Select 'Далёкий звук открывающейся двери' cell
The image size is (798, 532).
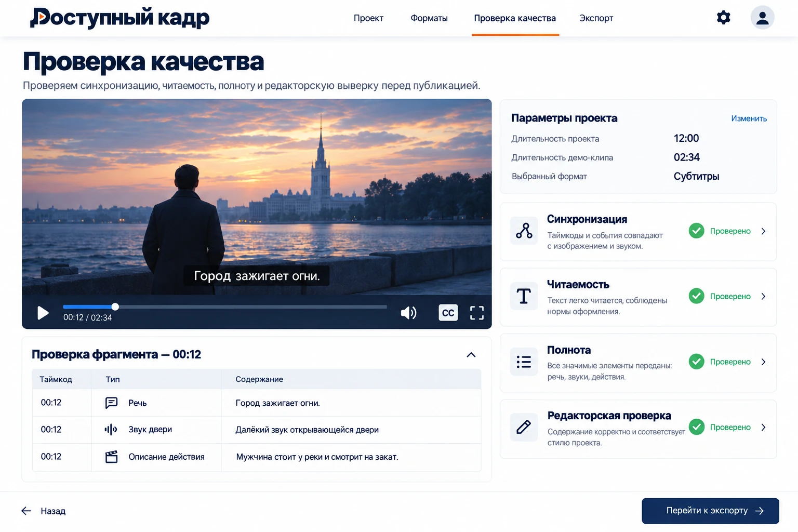(x=307, y=430)
